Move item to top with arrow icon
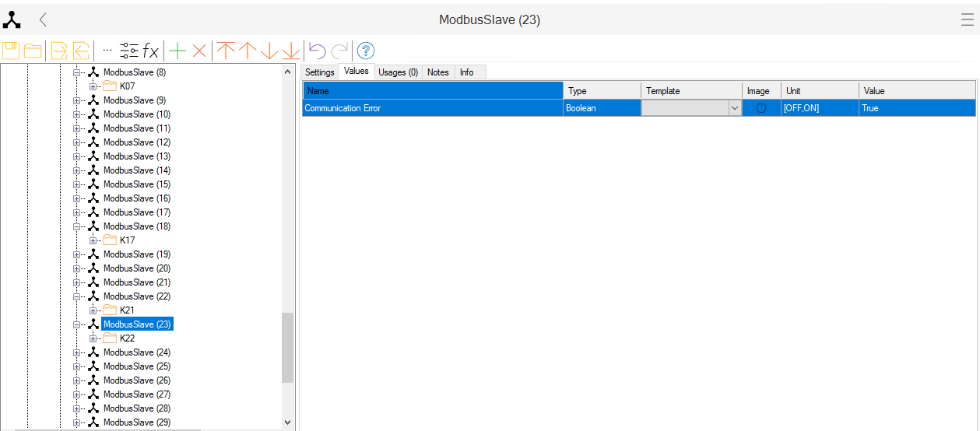The image size is (980, 431). pyautogui.click(x=226, y=51)
